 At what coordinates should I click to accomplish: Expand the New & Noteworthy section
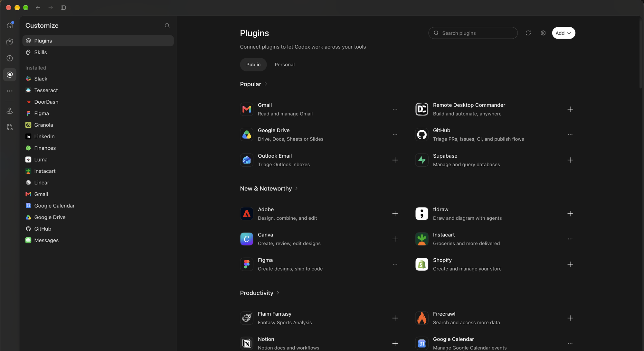coord(296,189)
